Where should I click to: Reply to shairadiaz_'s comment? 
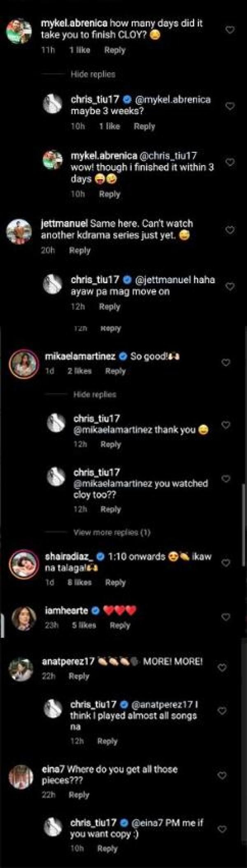pos(115,582)
